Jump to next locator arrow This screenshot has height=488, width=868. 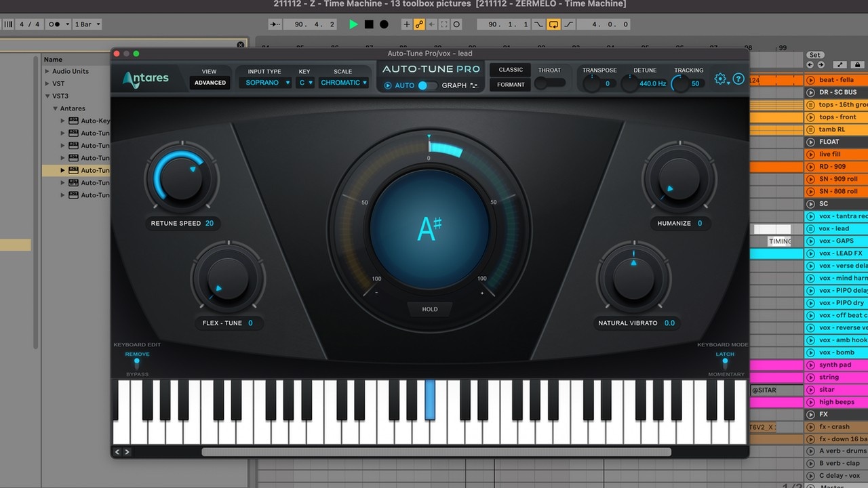pyautogui.click(x=821, y=65)
